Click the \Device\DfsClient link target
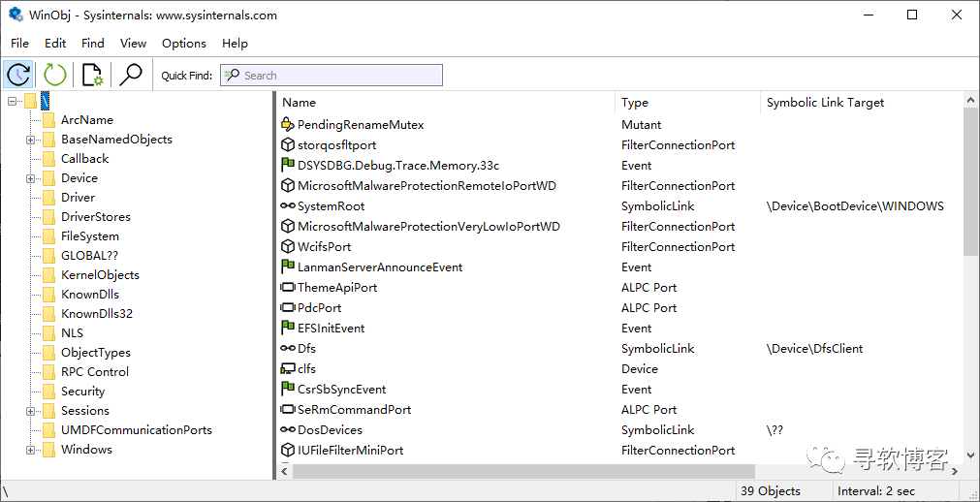Image resolution: width=980 pixels, height=502 pixels. point(814,348)
